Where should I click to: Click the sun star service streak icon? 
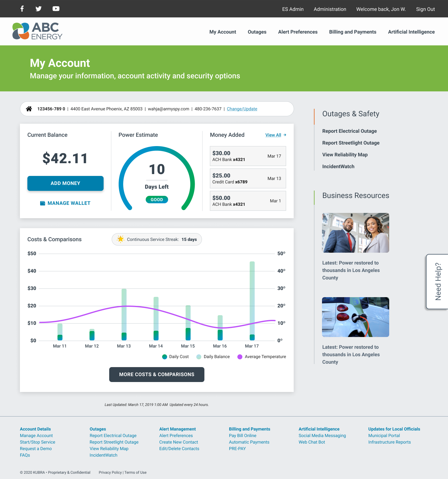click(120, 239)
